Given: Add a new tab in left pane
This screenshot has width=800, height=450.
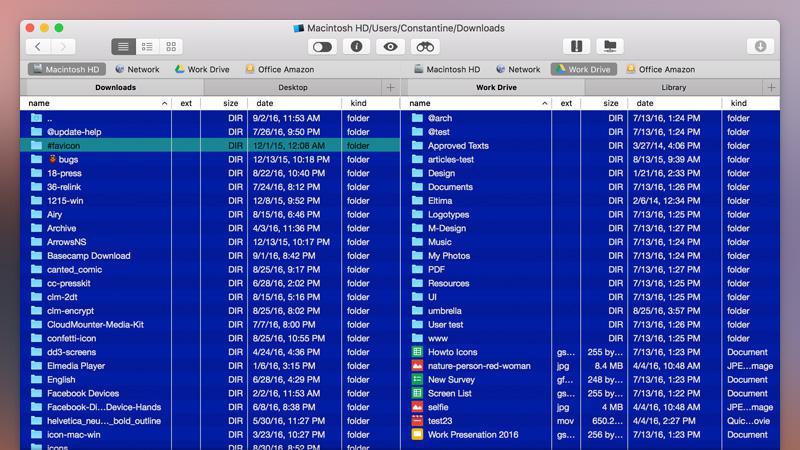Looking at the screenshot, I should coord(390,88).
